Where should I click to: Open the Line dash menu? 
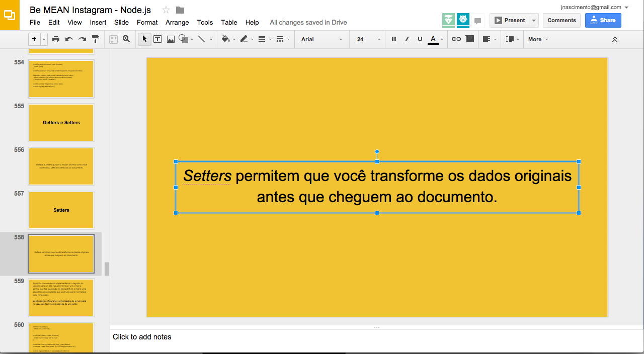coord(280,39)
